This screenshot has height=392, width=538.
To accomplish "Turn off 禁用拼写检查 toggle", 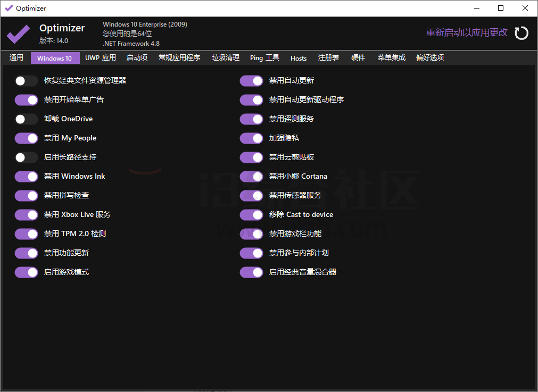I will pos(26,196).
